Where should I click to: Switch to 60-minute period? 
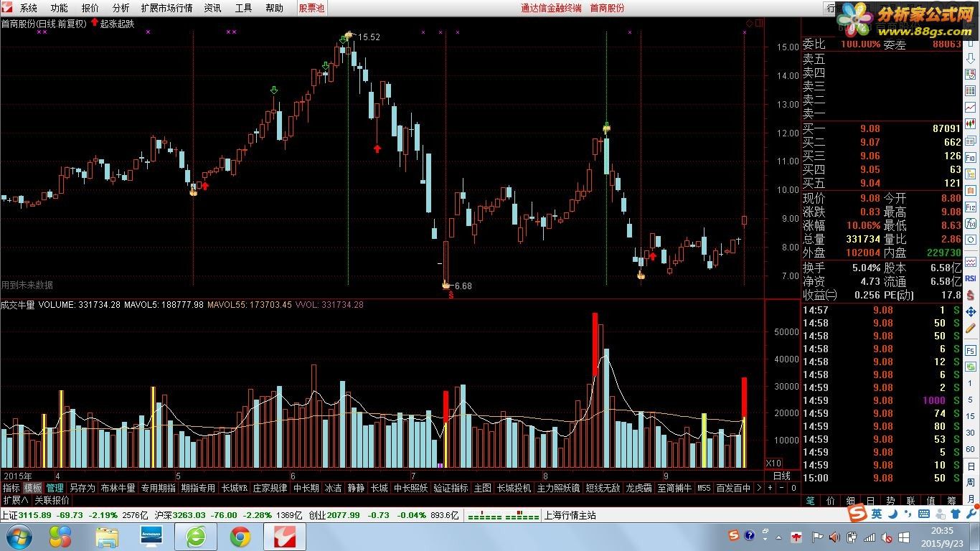click(971, 448)
